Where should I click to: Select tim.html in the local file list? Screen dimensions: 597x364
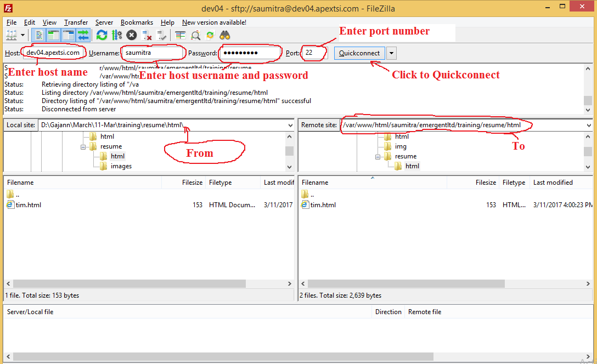(28, 205)
